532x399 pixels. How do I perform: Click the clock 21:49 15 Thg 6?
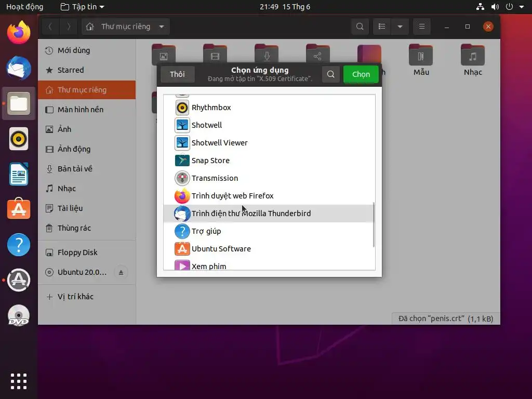coord(285,7)
